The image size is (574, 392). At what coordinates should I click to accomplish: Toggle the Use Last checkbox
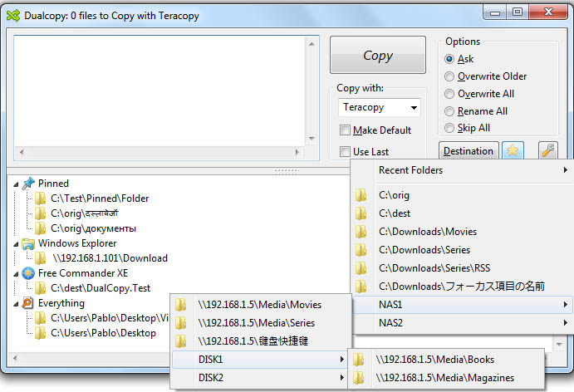point(345,152)
